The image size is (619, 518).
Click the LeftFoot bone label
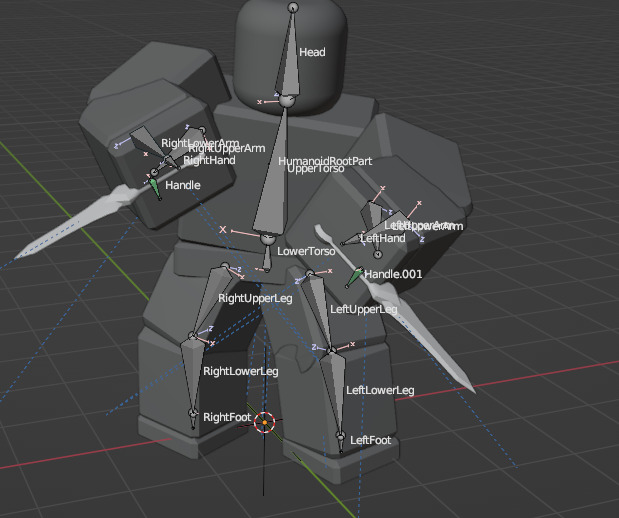click(x=370, y=440)
